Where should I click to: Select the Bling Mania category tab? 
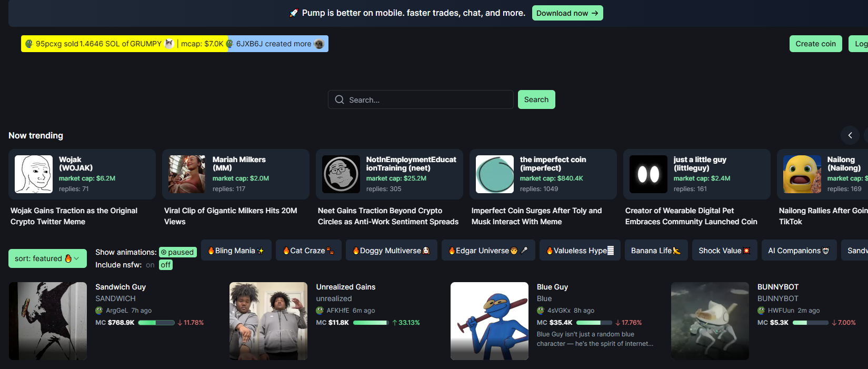(236, 251)
